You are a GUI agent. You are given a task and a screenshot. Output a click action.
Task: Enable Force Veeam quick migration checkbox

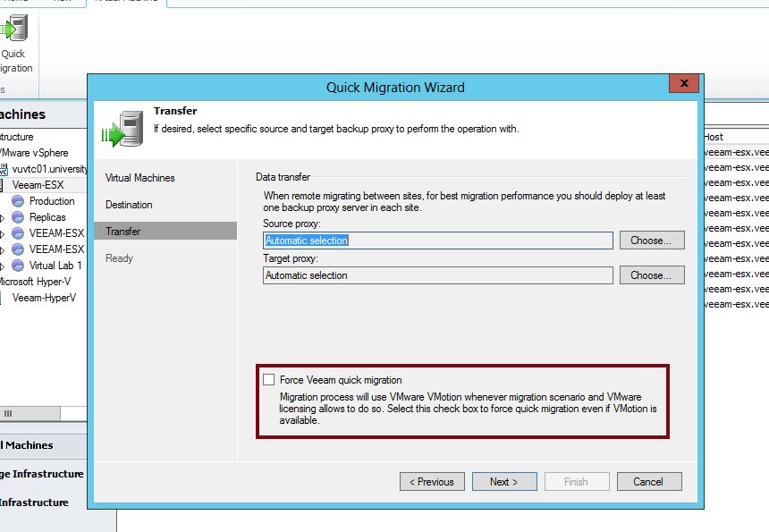[x=269, y=379]
